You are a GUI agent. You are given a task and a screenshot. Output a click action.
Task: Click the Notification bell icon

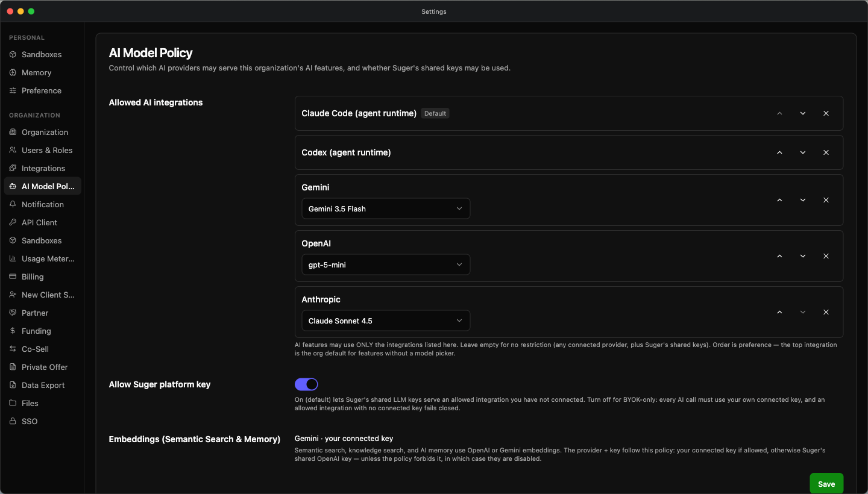[13, 204]
